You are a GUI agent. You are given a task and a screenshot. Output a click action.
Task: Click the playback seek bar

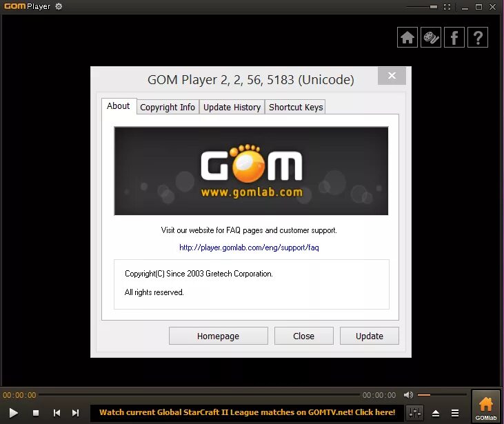(199, 394)
